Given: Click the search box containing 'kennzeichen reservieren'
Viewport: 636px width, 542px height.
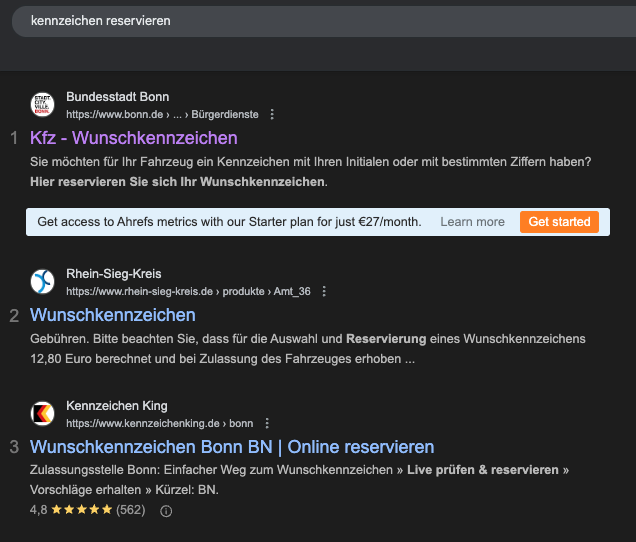Looking at the screenshot, I should (300, 21).
